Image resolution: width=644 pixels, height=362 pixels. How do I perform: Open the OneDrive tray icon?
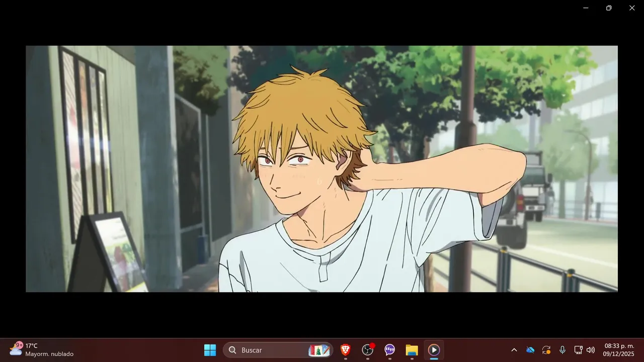[x=530, y=350]
